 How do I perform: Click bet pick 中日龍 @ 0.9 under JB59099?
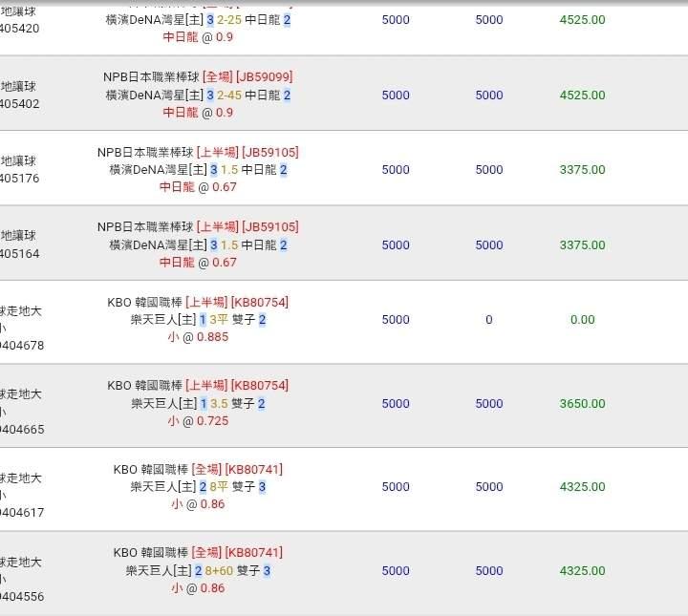pyautogui.click(x=198, y=112)
